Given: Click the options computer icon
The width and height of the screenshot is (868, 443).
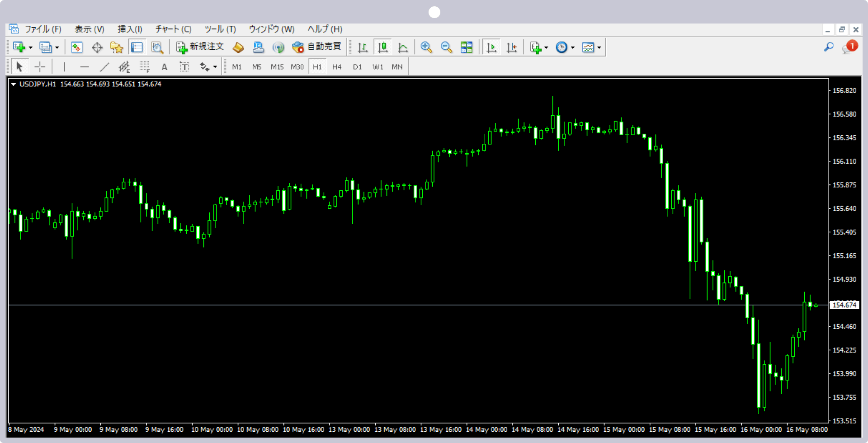Looking at the screenshot, I should (x=258, y=47).
